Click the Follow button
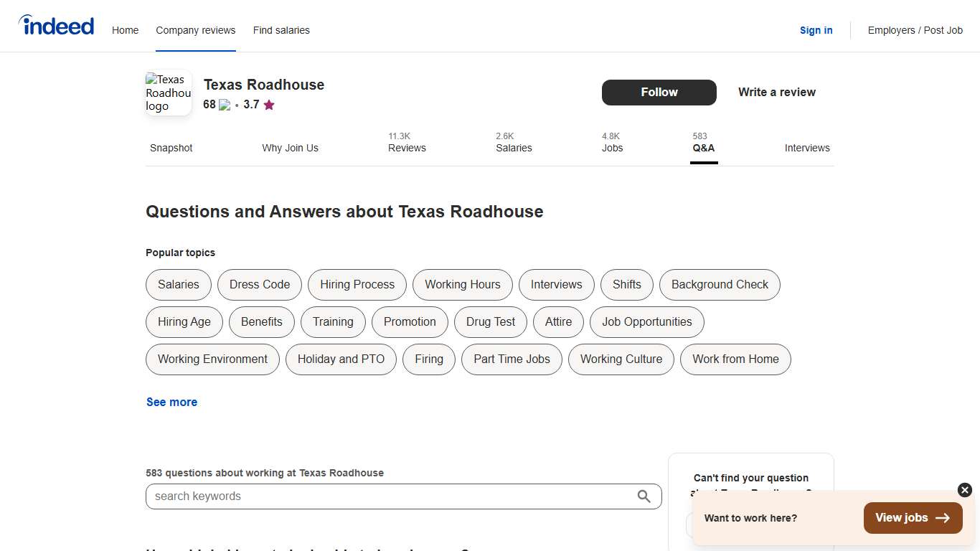 point(659,92)
